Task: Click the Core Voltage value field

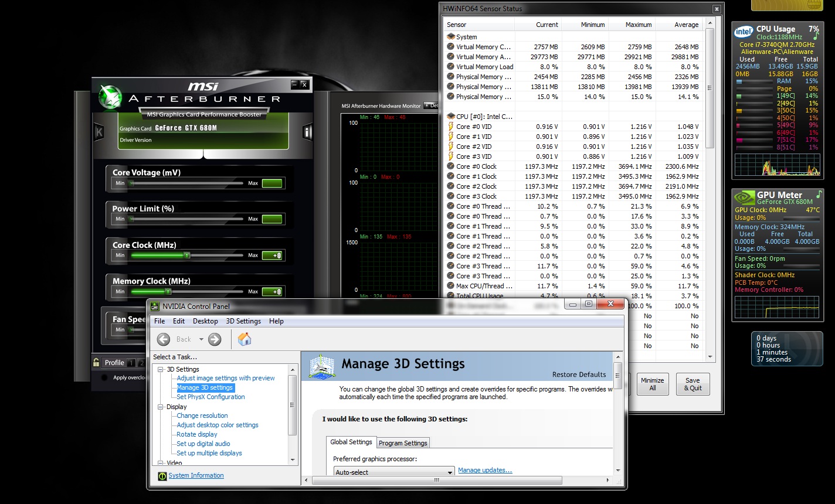Action: (x=272, y=183)
